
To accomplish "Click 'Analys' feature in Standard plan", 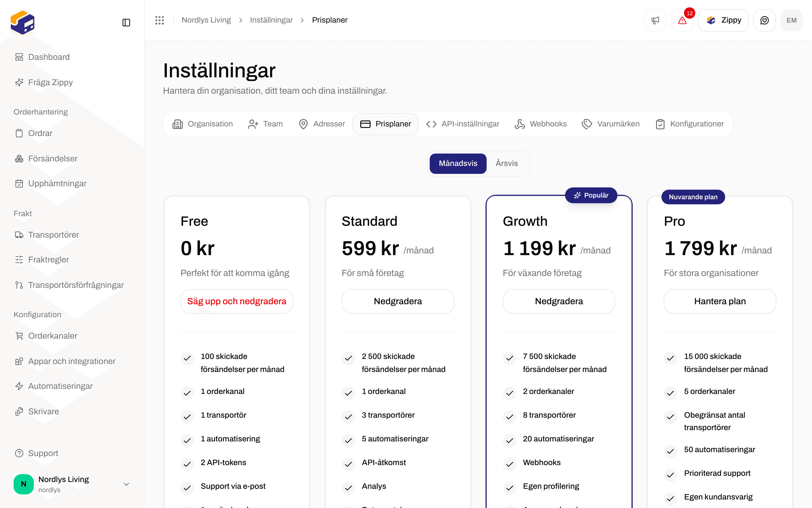I will coord(374,486).
